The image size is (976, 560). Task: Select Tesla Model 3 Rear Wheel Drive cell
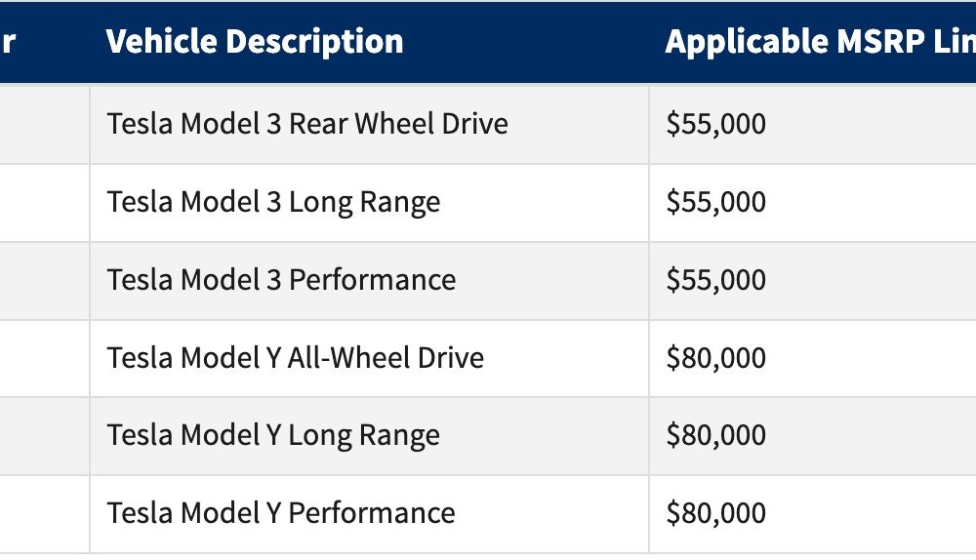370,125
